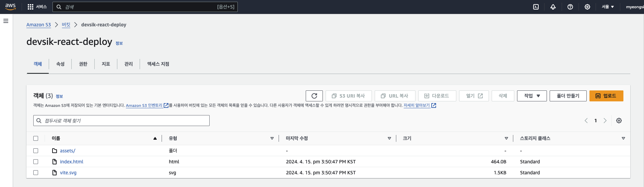Click the html type cell
Screen dimensions: 644x187
point(174,162)
